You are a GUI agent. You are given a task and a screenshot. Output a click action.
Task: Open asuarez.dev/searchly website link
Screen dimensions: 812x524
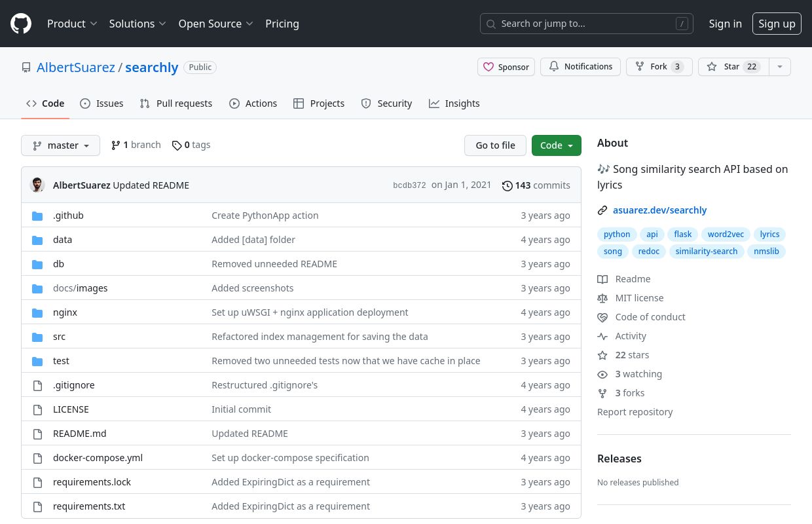659,210
